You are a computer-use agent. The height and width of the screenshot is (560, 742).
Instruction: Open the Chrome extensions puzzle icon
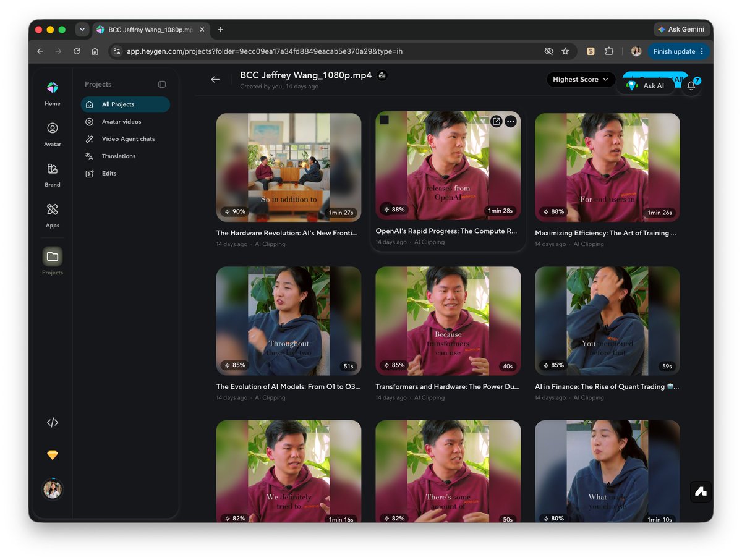coord(609,51)
